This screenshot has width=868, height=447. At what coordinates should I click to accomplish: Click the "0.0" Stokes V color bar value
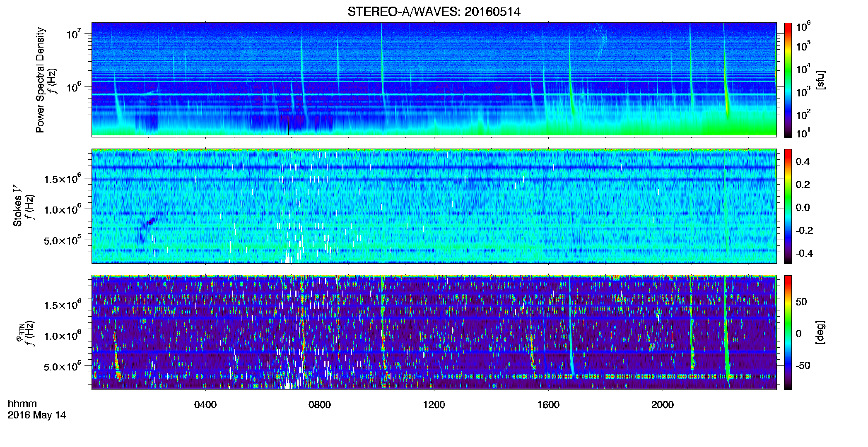click(803, 208)
